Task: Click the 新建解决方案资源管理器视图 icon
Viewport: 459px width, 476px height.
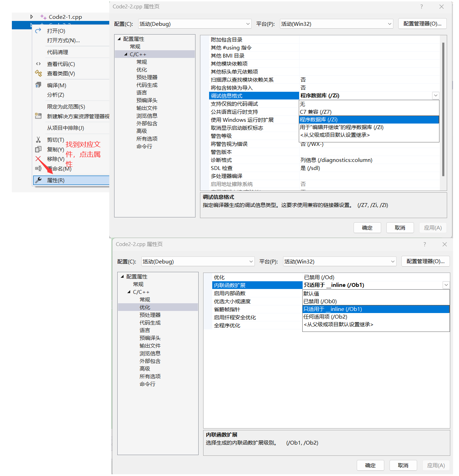Action: tap(38, 116)
